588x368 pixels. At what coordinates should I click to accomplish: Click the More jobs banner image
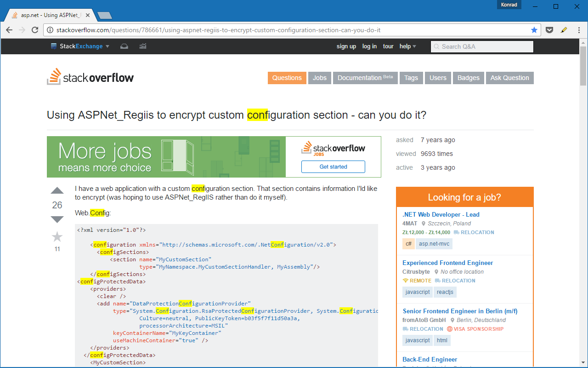tap(166, 157)
